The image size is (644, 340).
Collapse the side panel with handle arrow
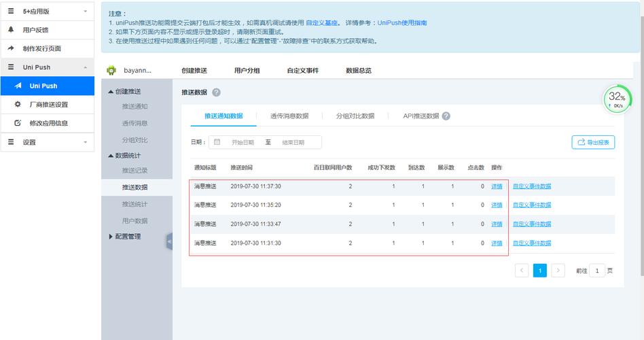(x=169, y=242)
